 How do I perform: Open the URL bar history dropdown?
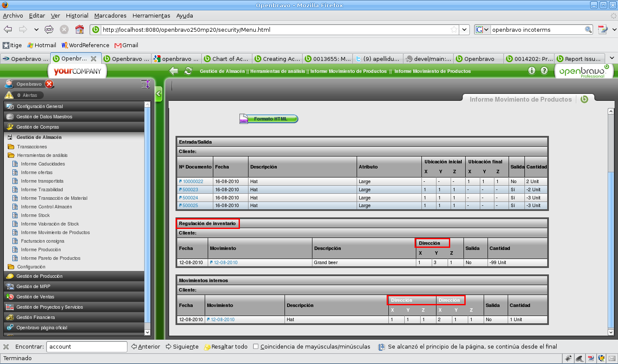tap(464, 30)
